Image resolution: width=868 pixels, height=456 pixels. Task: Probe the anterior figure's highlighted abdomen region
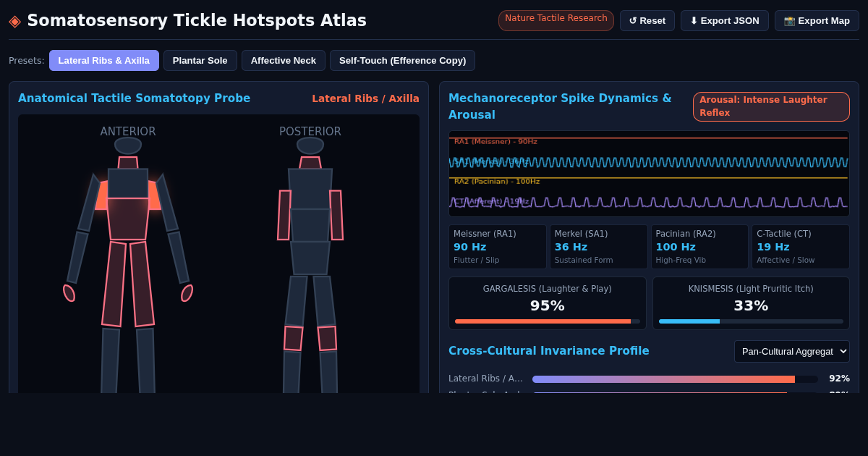coord(128,219)
